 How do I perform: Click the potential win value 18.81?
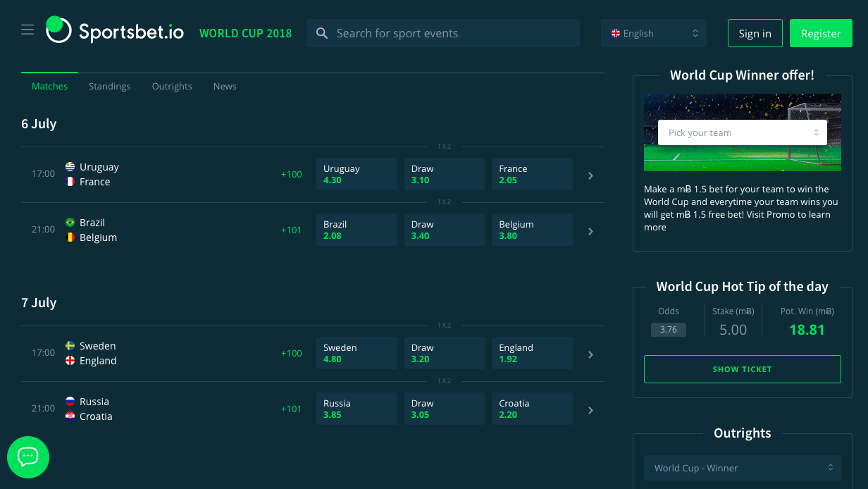(807, 330)
